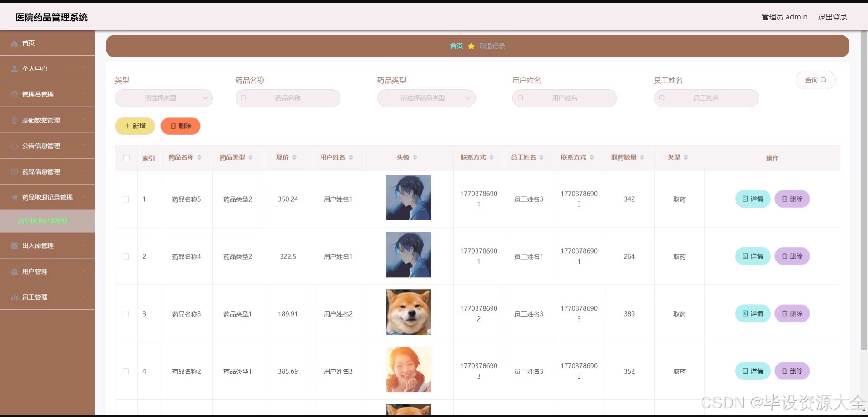The image size is (868, 417).
Task: Click the icon beside 药品信息管理
Action: (x=14, y=172)
